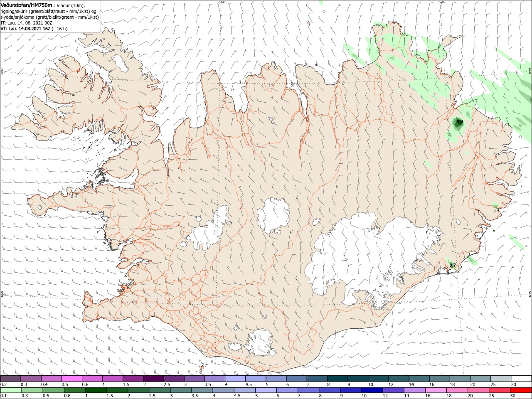Viewport: 532px width, 399px height.
Task: Click the dark mauve 0.2 swatch in snow legend
Action: pyautogui.click(x=10, y=379)
